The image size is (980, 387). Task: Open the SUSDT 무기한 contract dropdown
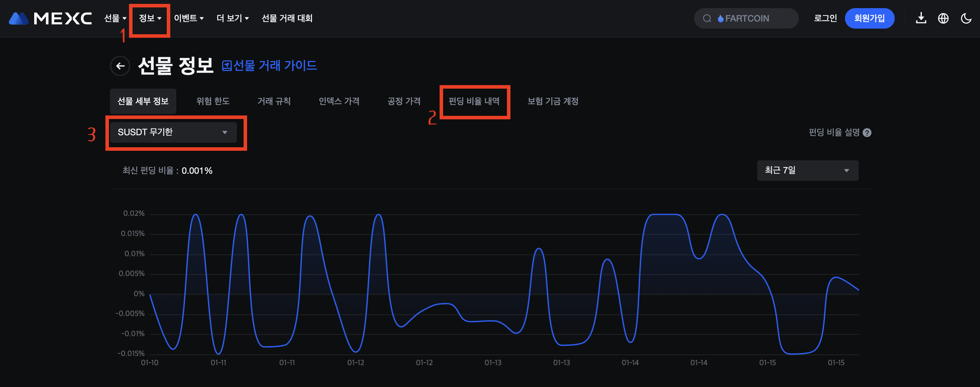click(173, 132)
